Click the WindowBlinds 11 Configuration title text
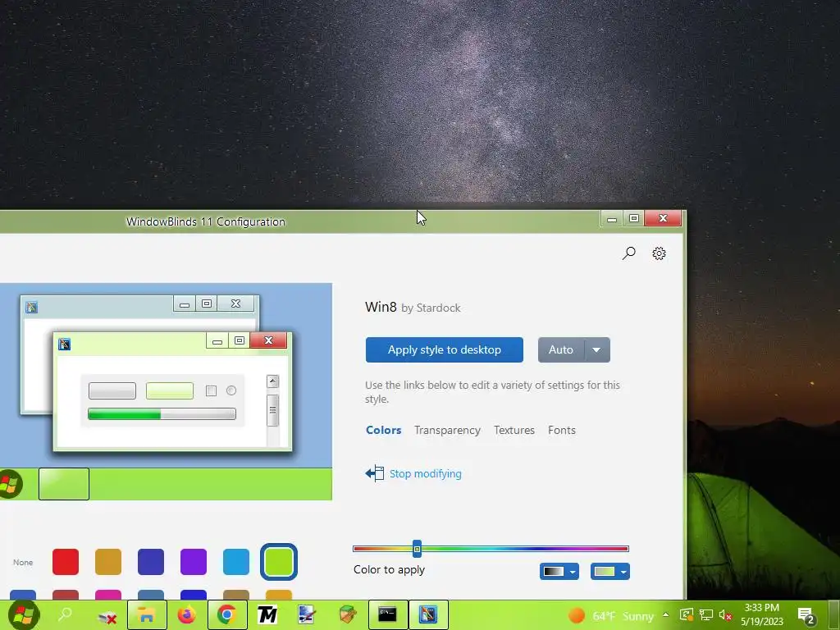The height and width of the screenshot is (630, 840). tap(206, 221)
